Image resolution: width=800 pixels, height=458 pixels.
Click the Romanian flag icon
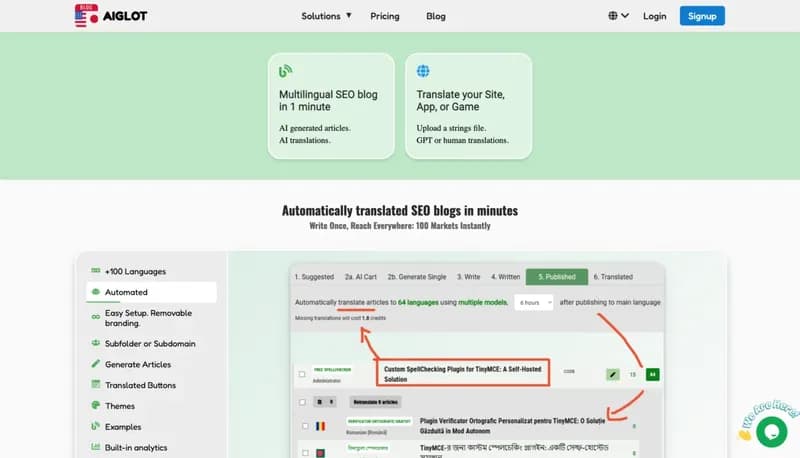(x=320, y=426)
